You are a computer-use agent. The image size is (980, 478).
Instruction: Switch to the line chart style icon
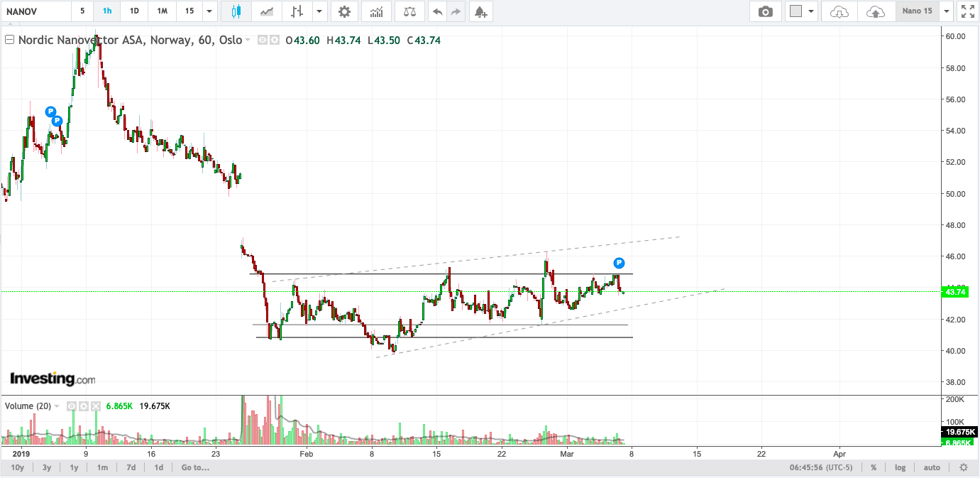tap(267, 11)
